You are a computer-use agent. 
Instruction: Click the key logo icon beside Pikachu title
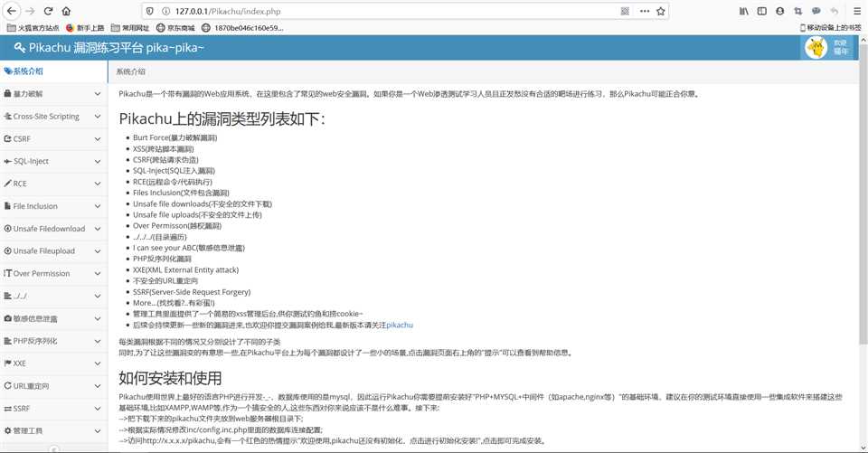pos(19,48)
